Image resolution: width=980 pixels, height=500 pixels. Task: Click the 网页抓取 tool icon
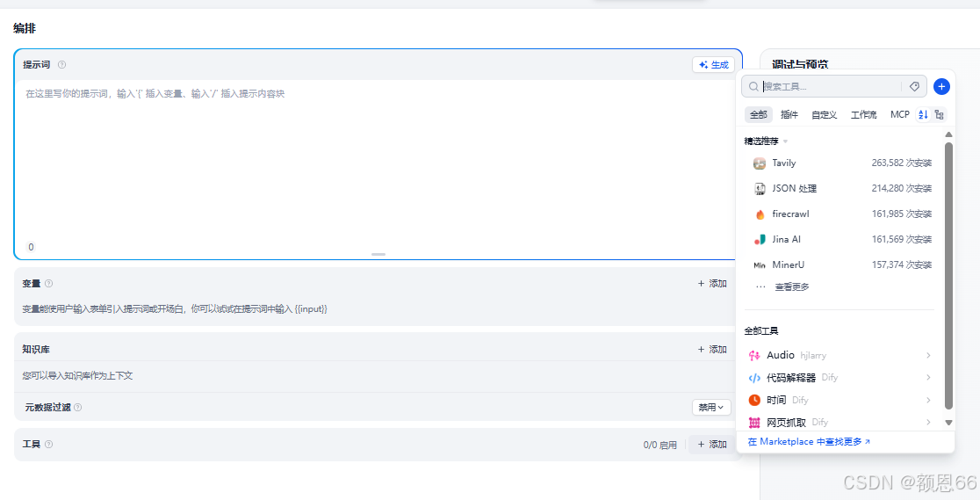(x=754, y=423)
